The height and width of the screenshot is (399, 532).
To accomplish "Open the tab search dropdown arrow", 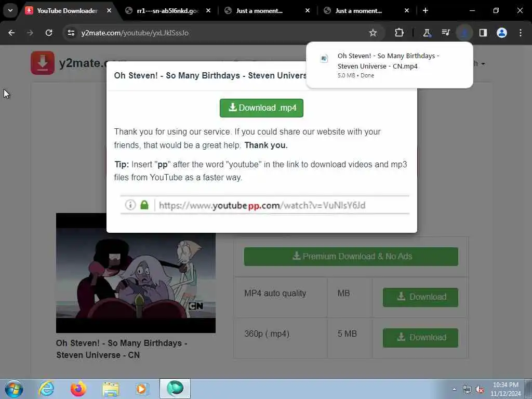I will click(10, 10).
